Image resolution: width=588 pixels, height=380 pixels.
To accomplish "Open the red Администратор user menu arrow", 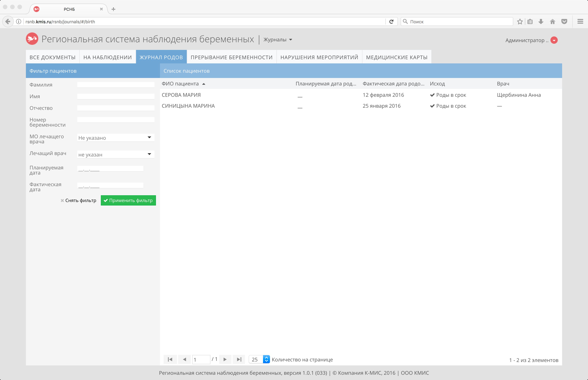I will (554, 40).
